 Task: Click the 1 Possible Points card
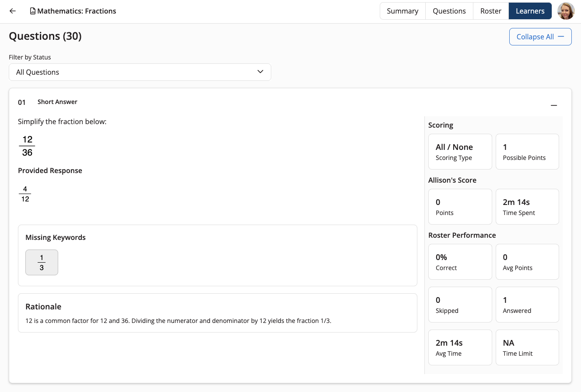pos(527,152)
